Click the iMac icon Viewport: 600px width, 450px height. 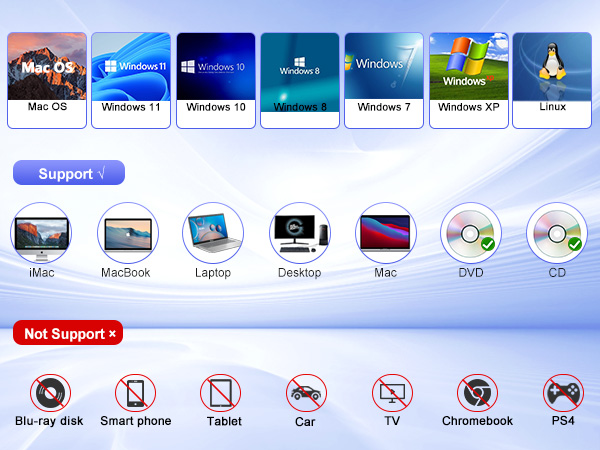[41, 233]
